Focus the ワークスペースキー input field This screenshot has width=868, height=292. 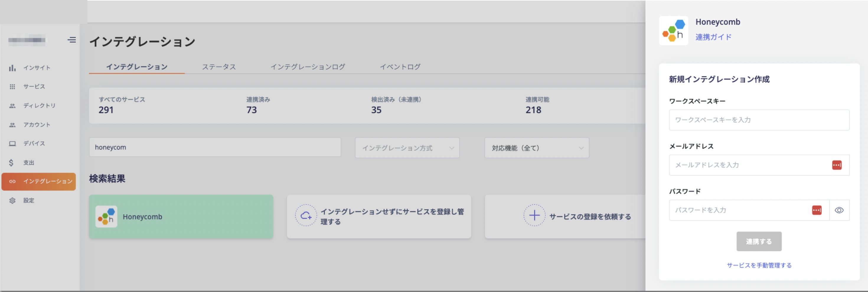point(759,120)
